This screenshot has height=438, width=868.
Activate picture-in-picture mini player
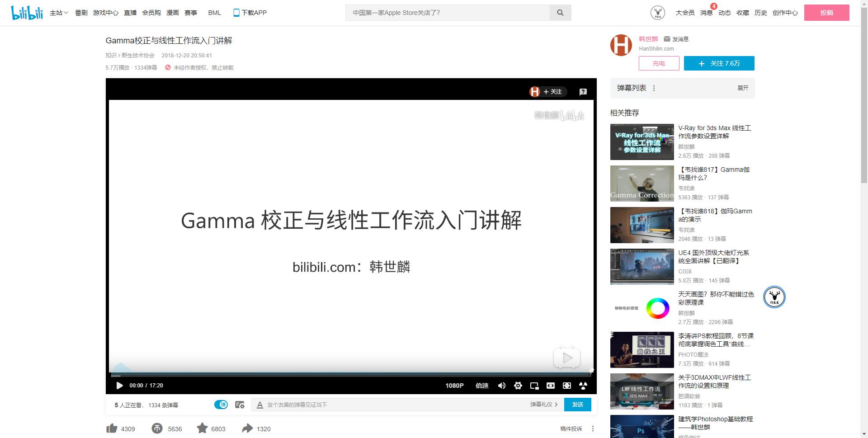[534, 386]
